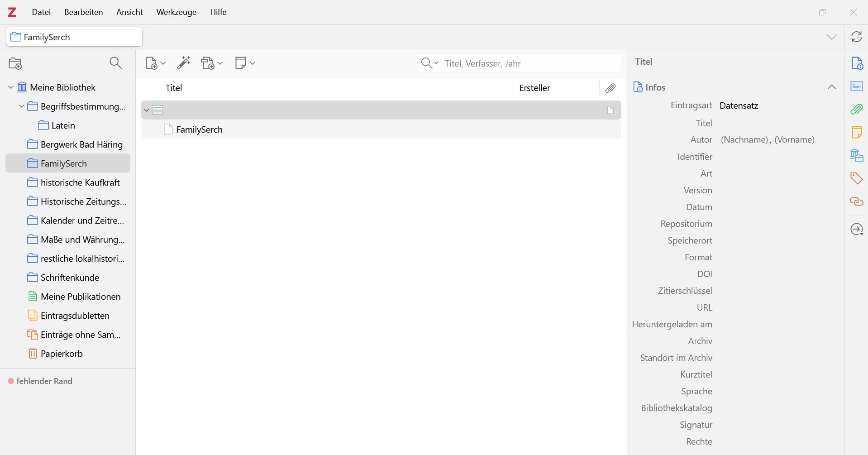Open the tab list dropdown arrow
868x455 pixels.
pos(832,37)
